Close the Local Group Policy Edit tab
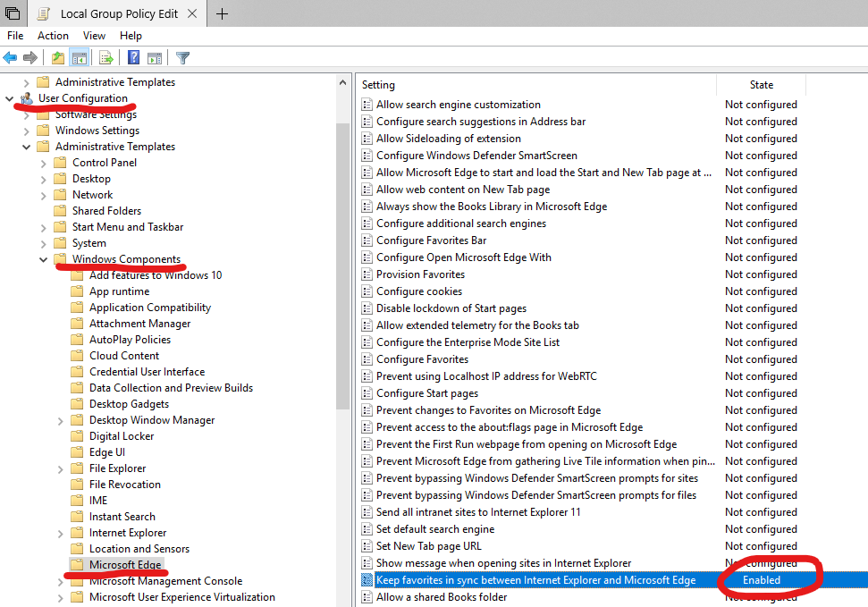 (x=192, y=13)
